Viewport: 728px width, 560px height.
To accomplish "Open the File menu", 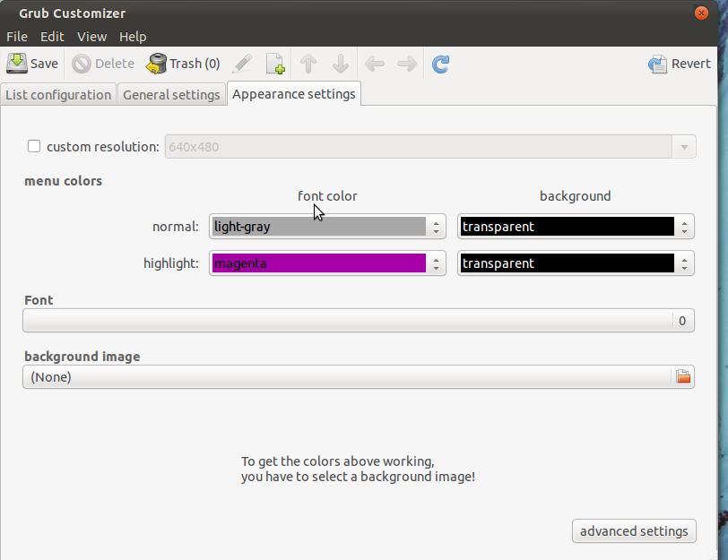I will click(17, 37).
